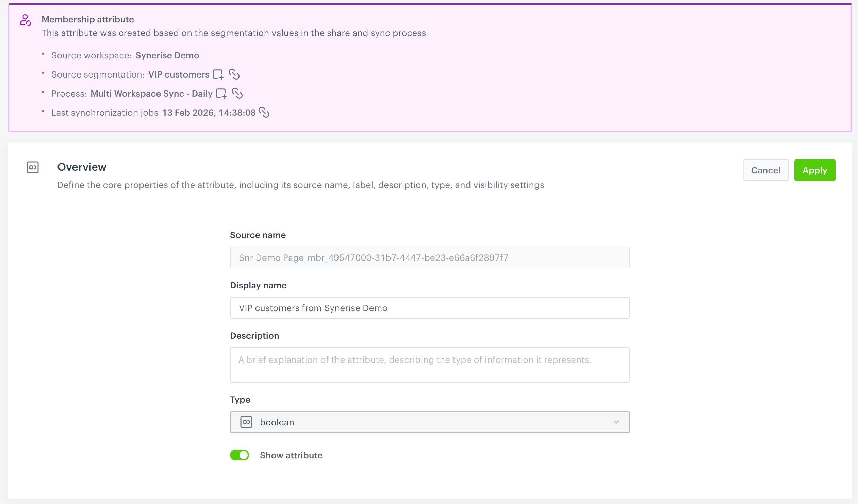858x504 pixels.
Task: Open the Type dropdown
Action: pos(430,422)
